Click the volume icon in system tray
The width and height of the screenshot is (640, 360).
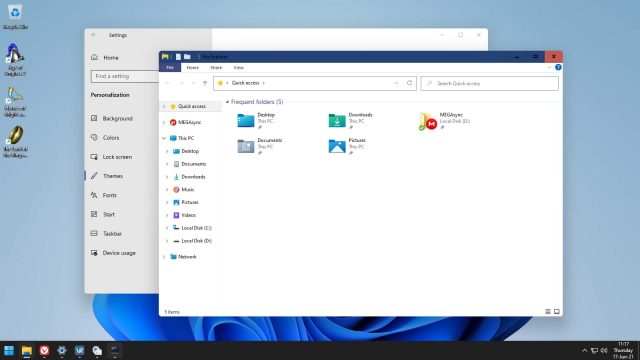(604, 351)
